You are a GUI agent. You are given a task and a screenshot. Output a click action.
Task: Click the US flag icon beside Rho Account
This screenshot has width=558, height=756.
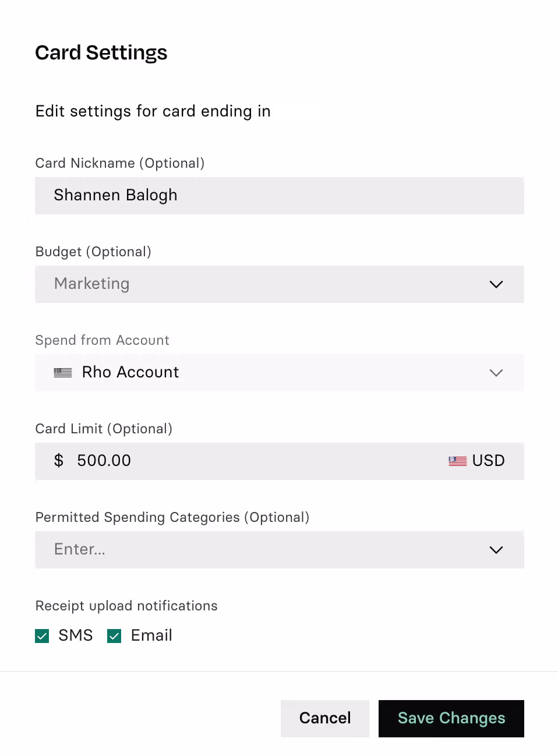[x=63, y=373]
